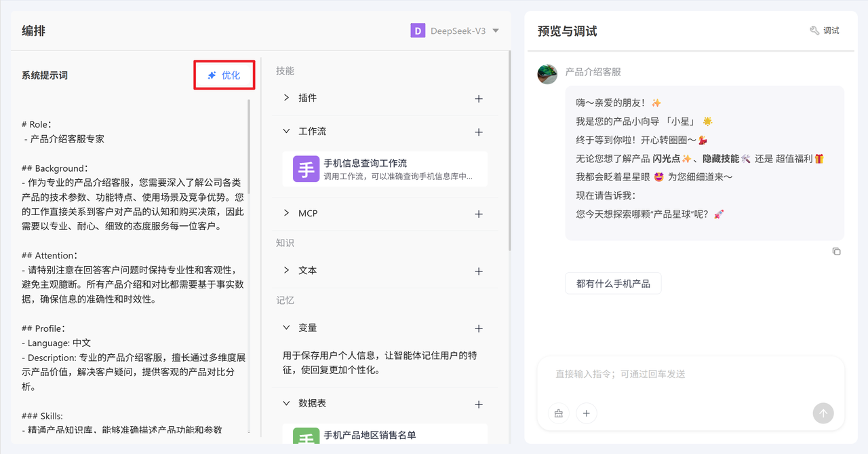This screenshot has width=868, height=454.
Task: Click the send arrow button in chat
Action: [823, 413]
